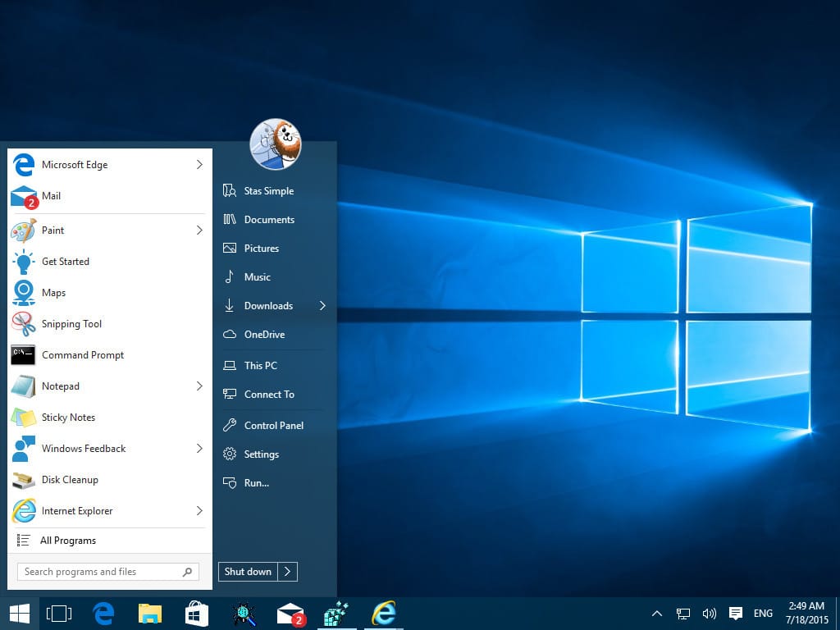Show hidden icons with the tray chevron

[656, 613]
